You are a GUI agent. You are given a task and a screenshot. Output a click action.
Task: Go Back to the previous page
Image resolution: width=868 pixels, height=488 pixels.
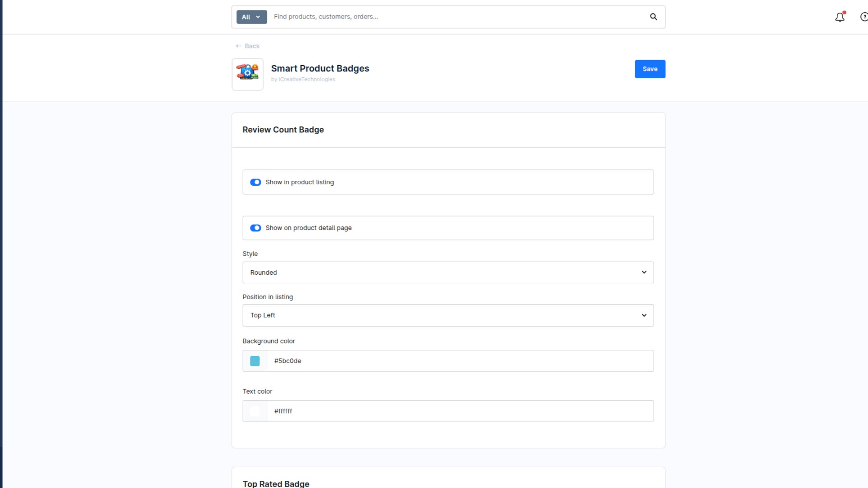tap(248, 46)
